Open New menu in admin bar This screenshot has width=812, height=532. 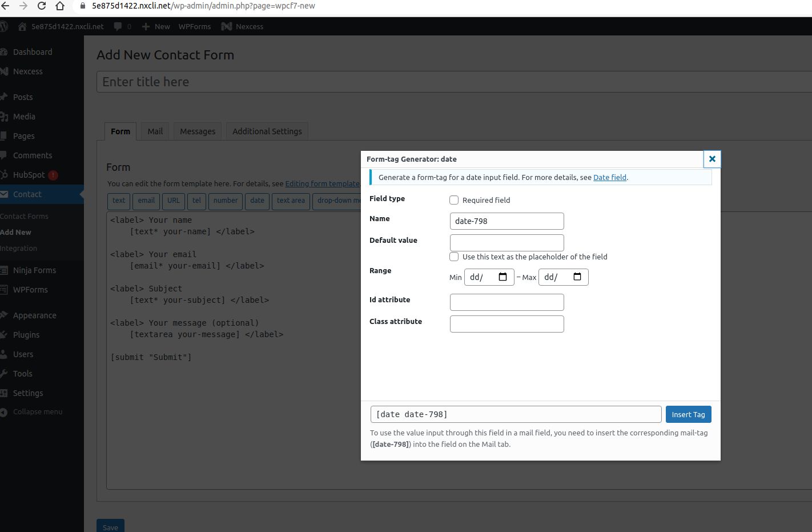click(156, 26)
